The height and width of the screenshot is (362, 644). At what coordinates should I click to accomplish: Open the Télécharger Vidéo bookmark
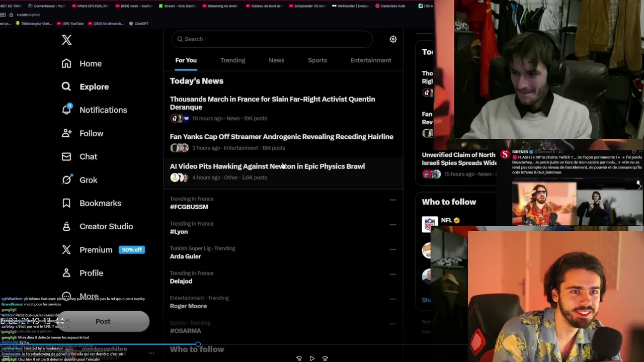pyautogui.click(x=34, y=24)
